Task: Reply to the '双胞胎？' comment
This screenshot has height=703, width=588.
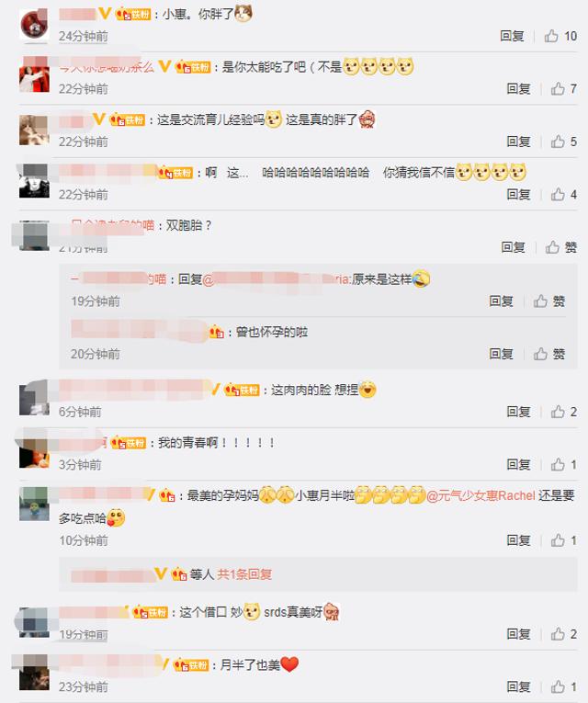Action: [514, 247]
